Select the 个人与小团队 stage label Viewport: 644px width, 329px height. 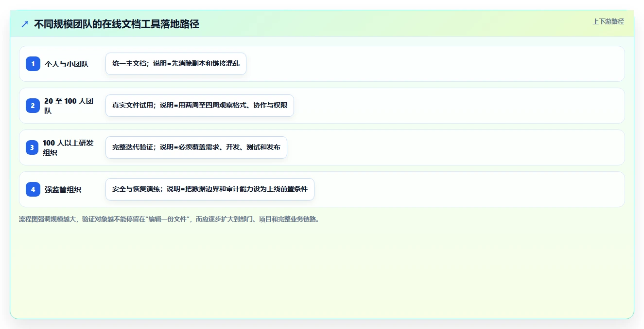click(67, 64)
